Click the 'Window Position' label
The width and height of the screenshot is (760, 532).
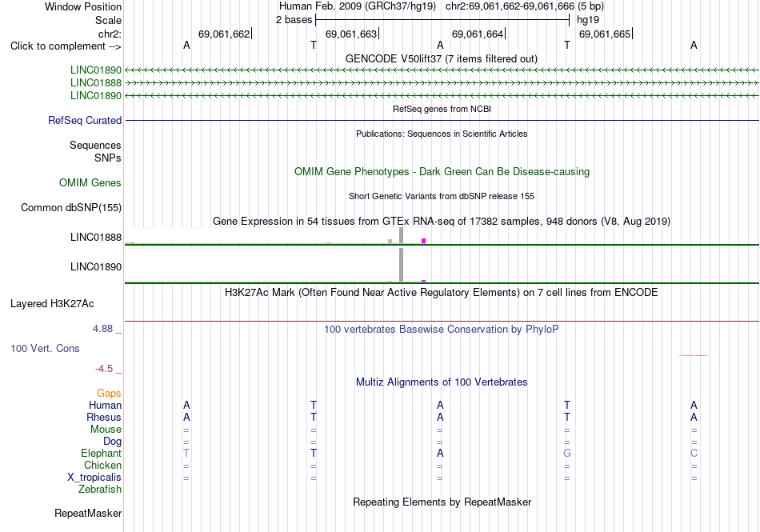pyautogui.click(x=83, y=6)
